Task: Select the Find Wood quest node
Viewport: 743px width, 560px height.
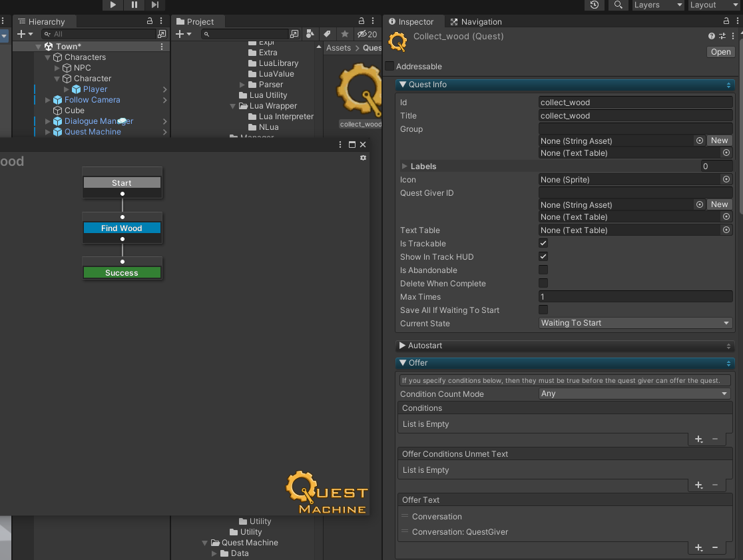Action: [123, 228]
